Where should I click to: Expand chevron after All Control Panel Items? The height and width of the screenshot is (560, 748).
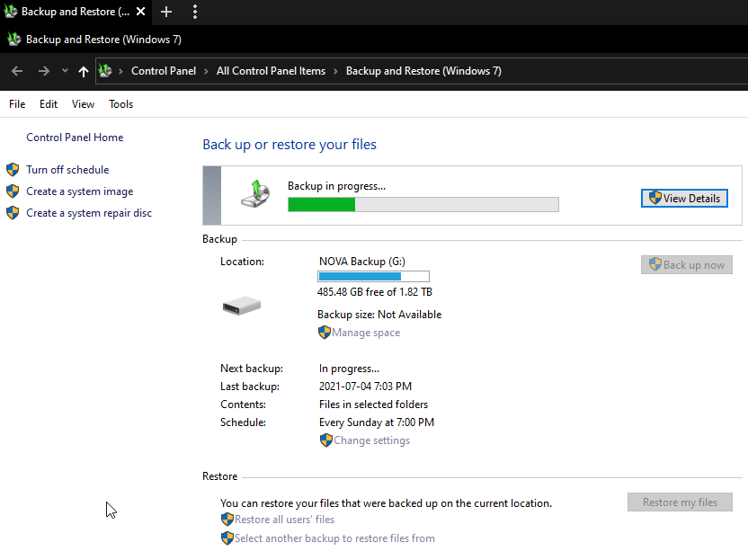click(x=336, y=72)
